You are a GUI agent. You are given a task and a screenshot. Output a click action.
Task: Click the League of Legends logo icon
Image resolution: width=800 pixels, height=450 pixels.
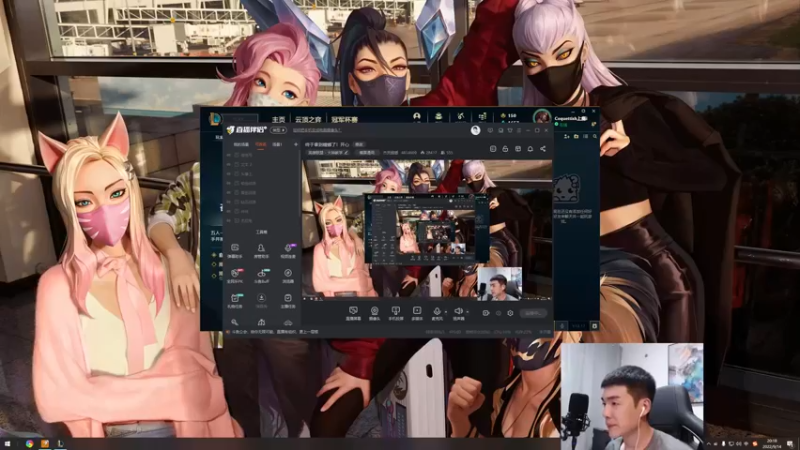coord(215,119)
